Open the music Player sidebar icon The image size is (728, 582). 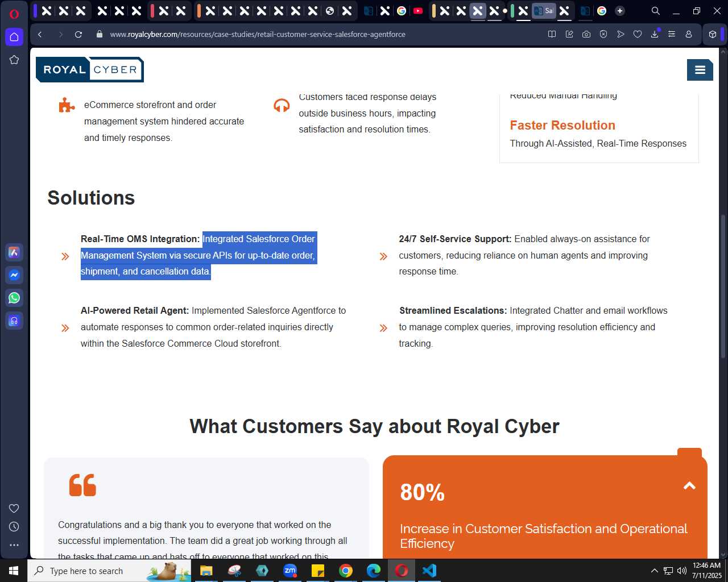14,321
